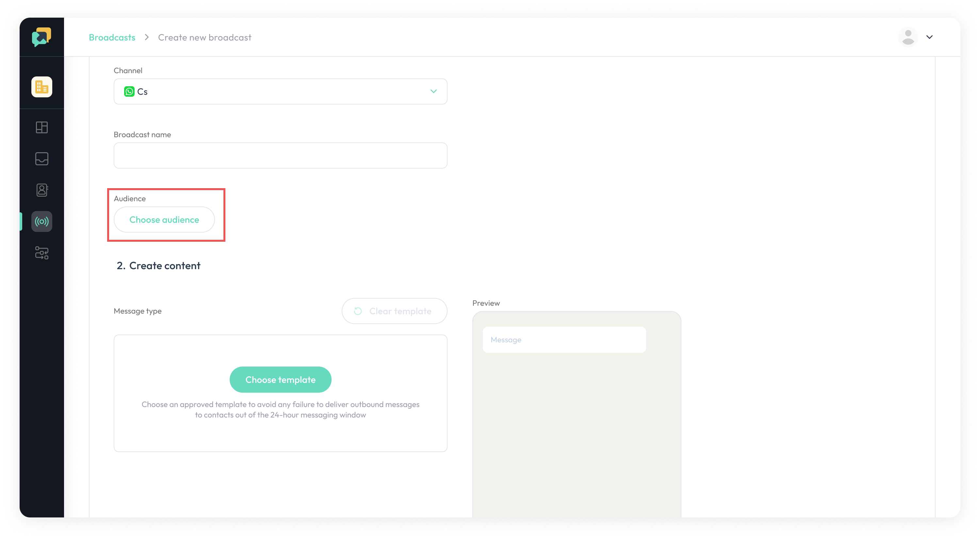Click the main app logo icon
This screenshot has width=980, height=539.
point(41,37)
